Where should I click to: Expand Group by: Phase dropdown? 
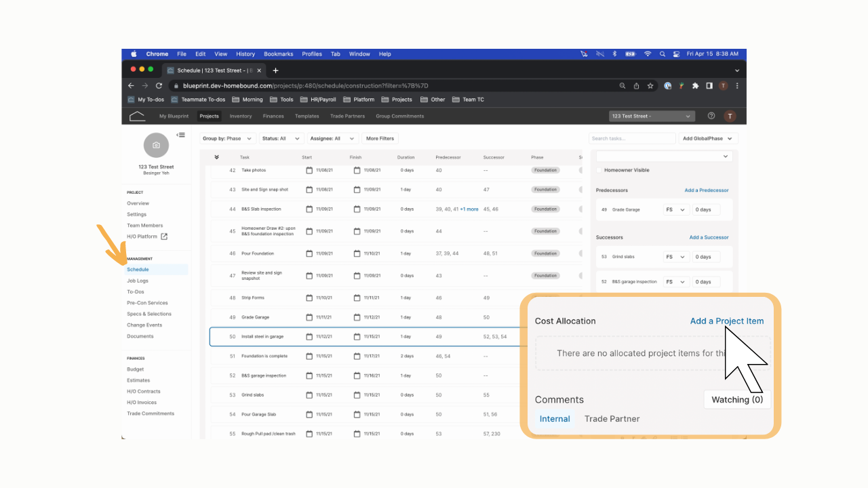pos(228,138)
